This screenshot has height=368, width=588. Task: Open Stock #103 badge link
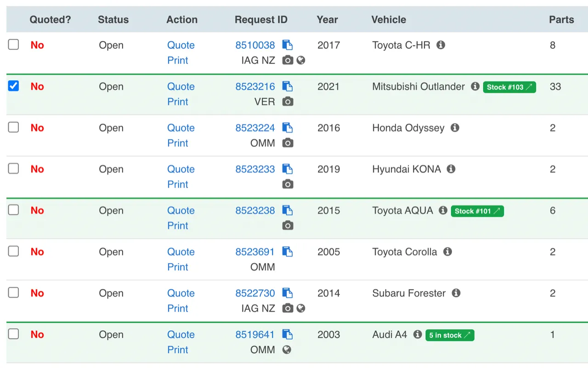[509, 87]
